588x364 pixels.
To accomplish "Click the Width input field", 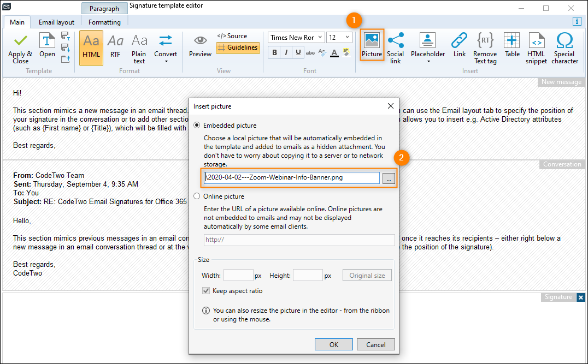I will click(238, 275).
